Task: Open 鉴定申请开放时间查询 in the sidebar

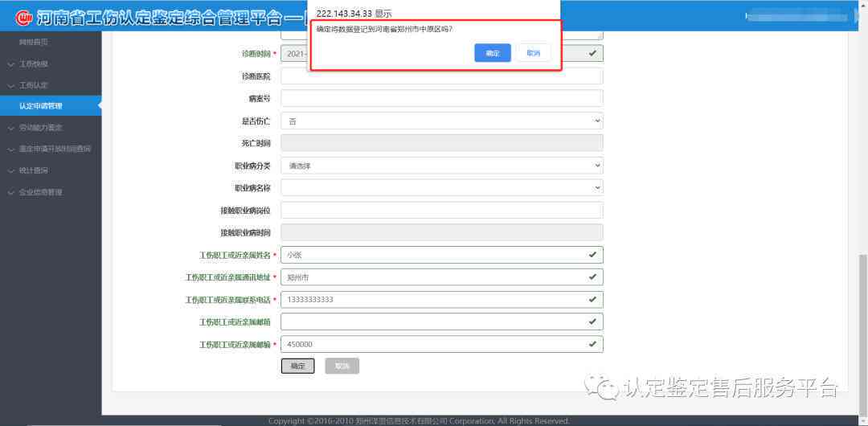Action: pos(55,149)
